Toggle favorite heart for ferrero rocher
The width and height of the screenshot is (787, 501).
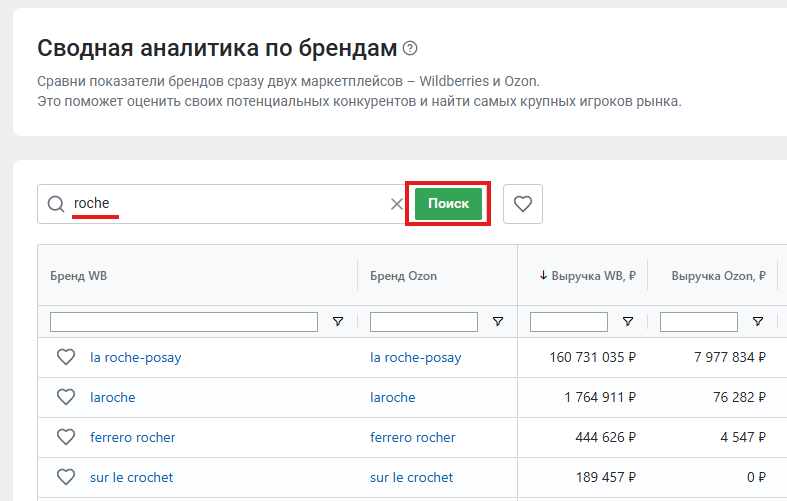pyautogui.click(x=66, y=437)
